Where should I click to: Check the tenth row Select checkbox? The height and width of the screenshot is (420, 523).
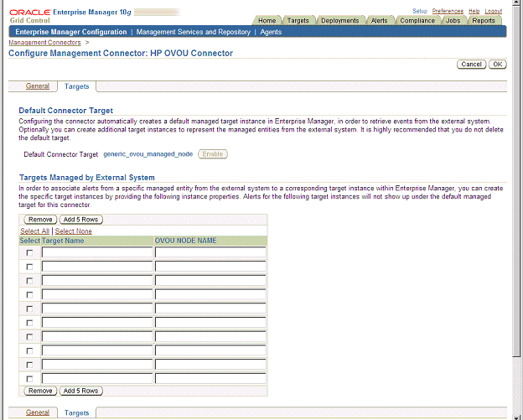point(29,379)
